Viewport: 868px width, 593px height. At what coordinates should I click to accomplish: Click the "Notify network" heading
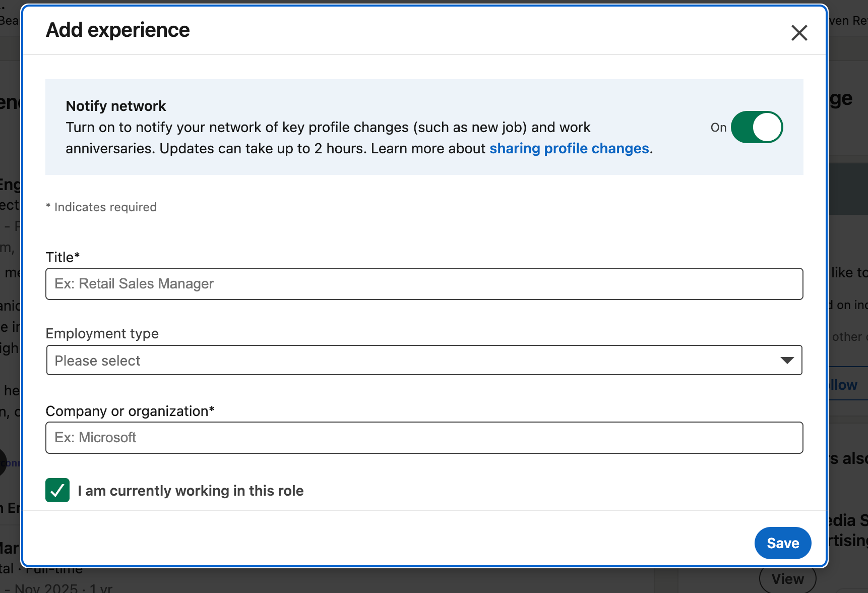pyautogui.click(x=116, y=106)
